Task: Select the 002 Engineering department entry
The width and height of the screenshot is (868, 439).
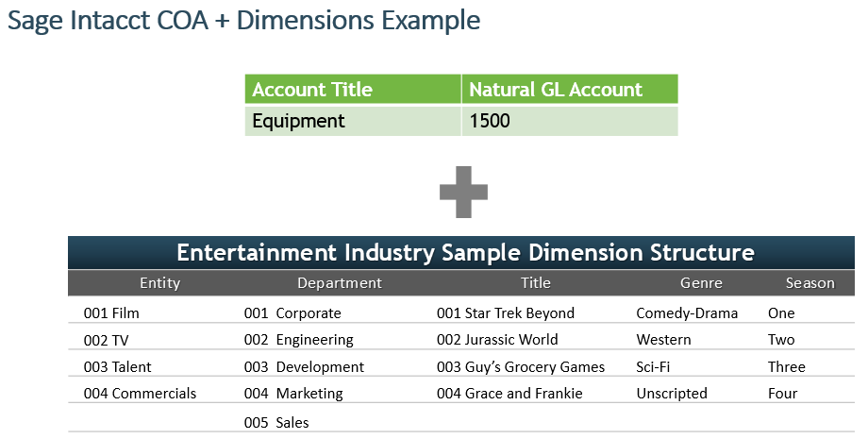Action: pyautogui.click(x=298, y=340)
